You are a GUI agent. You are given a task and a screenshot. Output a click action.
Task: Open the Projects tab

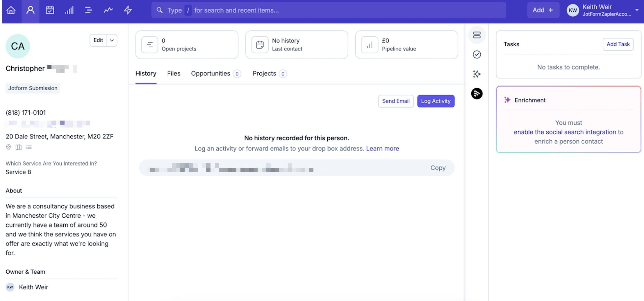[x=270, y=74]
